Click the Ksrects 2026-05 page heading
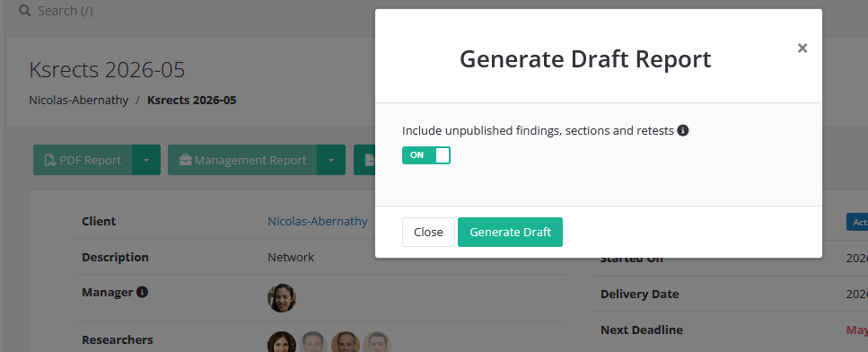 tap(107, 70)
